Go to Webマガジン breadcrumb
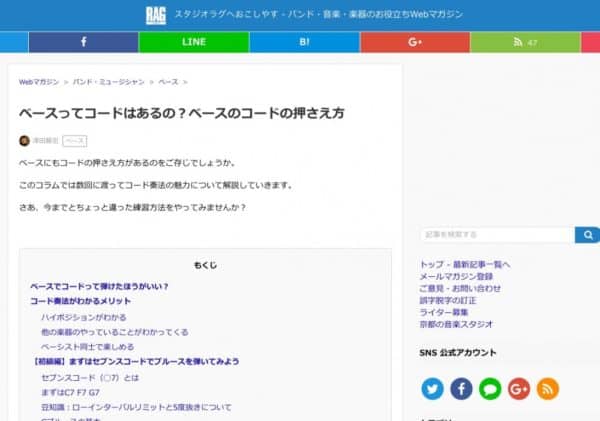 (x=39, y=82)
